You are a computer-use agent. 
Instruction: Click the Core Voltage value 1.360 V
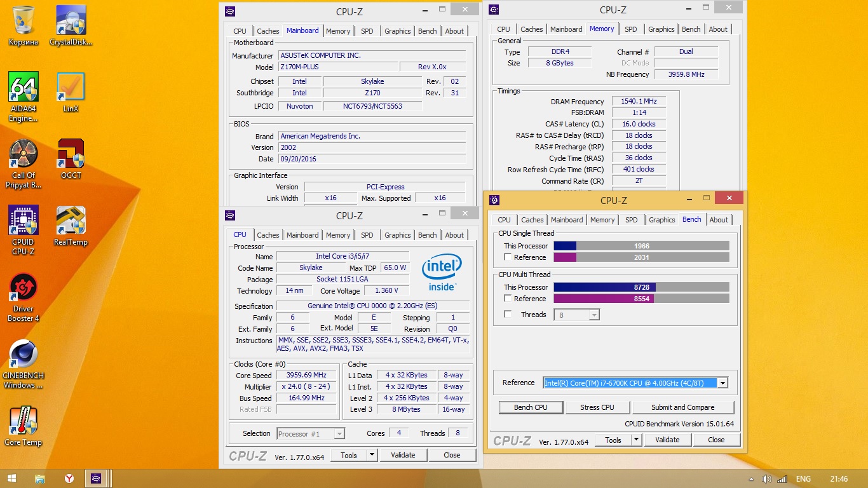coord(387,291)
